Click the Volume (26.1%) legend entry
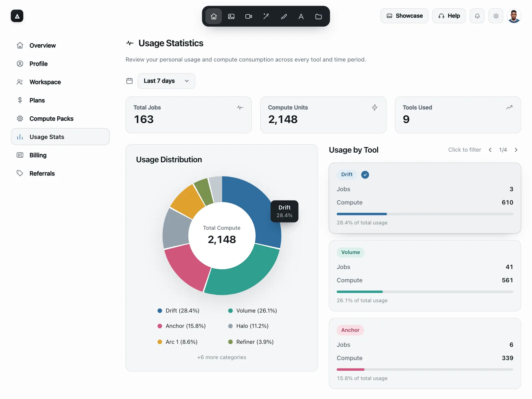The image size is (532, 399). pyautogui.click(x=253, y=311)
